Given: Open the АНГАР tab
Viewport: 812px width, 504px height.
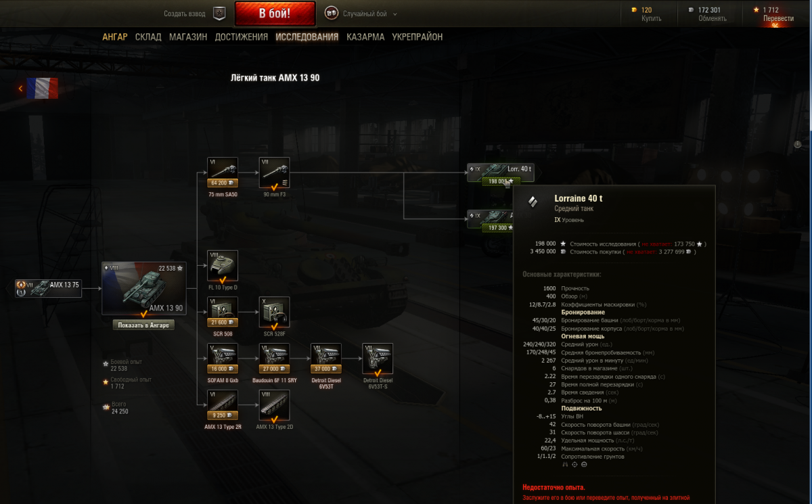Looking at the screenshot, I should point(114,37).
